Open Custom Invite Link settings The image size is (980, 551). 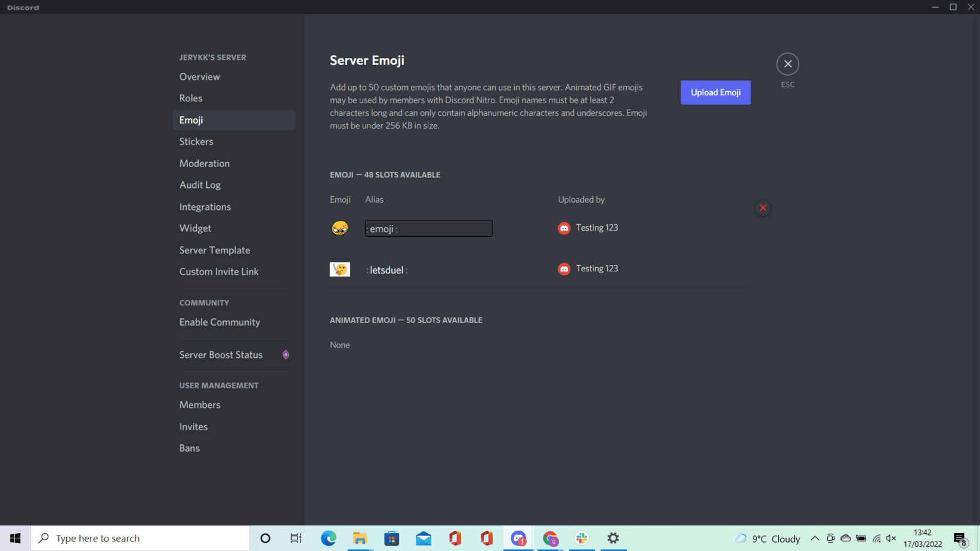[x=234, y=271]
